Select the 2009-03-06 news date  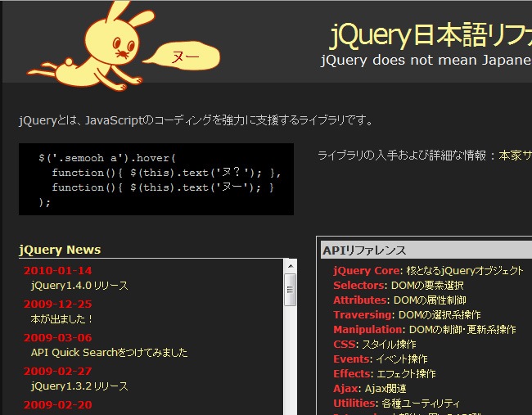point(57,337)
